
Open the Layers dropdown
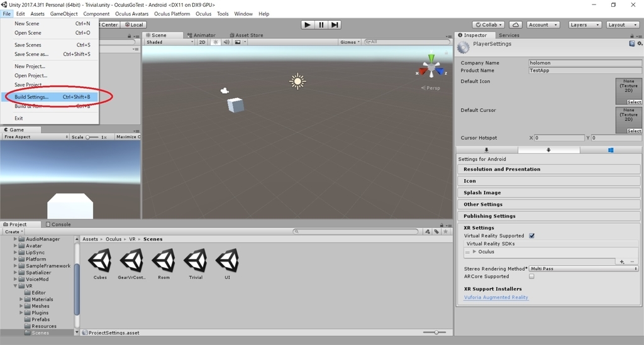[585, 25]
